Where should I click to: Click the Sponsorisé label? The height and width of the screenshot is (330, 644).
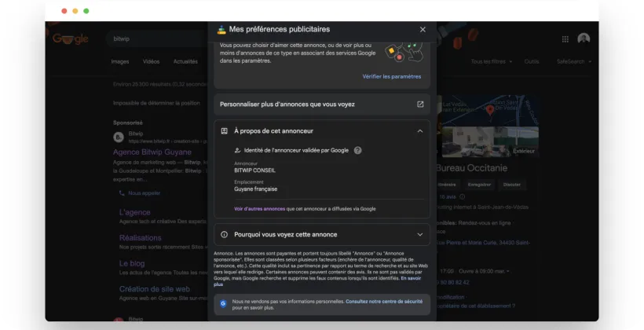[x=128, y=123]
